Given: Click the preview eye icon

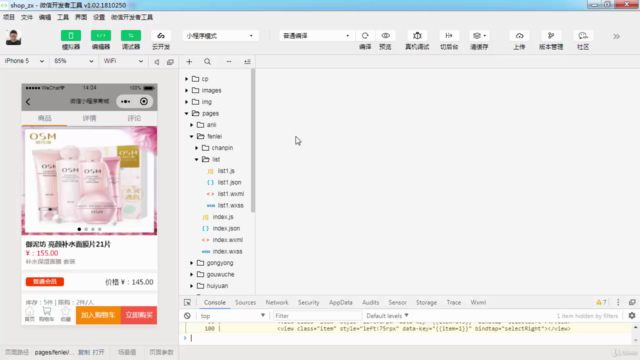Looking at the screenshot, I should [x=385, y=36].
